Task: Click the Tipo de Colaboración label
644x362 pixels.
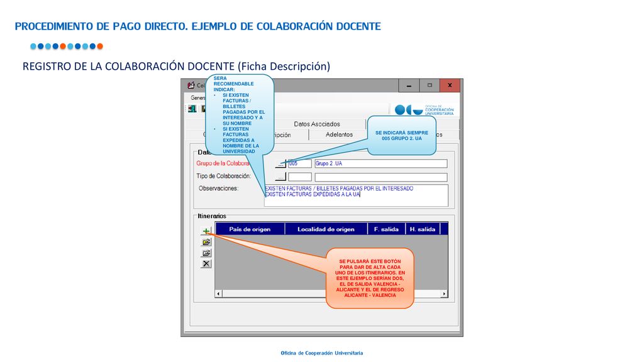Action: 223,176
